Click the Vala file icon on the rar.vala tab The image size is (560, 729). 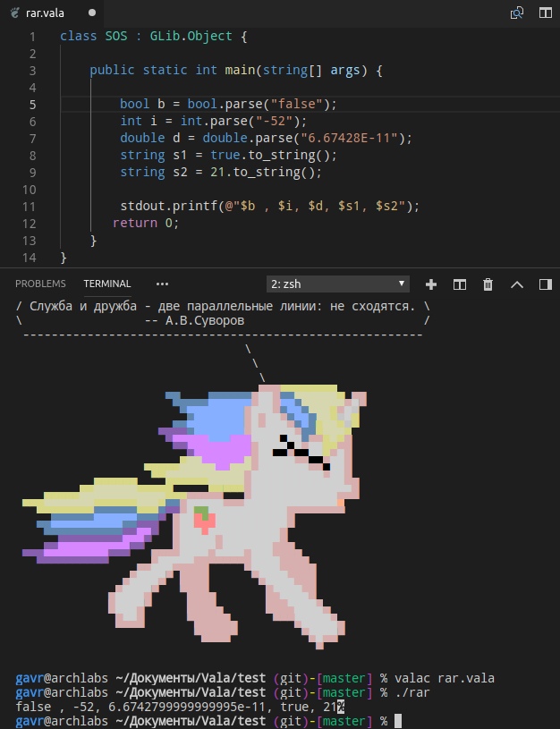(x=15, y=13)
